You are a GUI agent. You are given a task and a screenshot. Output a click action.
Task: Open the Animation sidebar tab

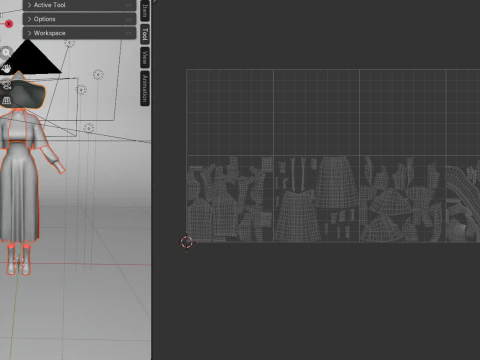click(145, 88)
